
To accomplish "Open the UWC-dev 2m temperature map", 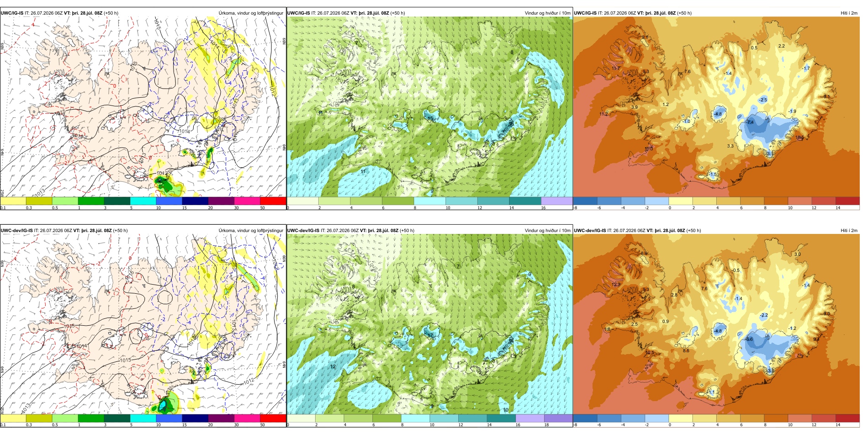I will tap(716, 324).
